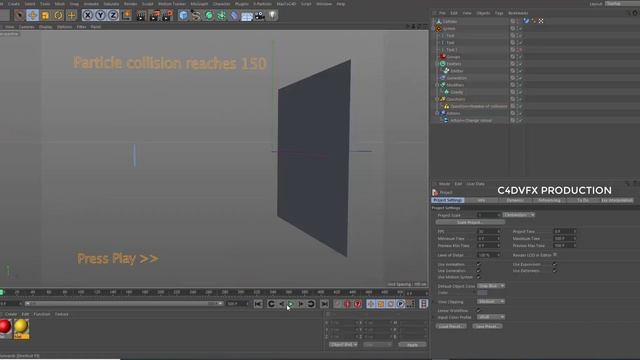Open the Objects menu in Object Manager
The image size is (640, 360).
[x=483, y=13]
